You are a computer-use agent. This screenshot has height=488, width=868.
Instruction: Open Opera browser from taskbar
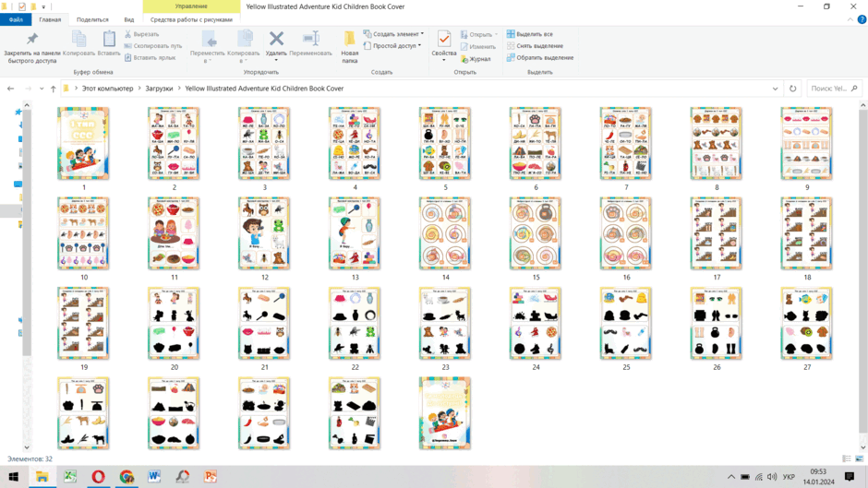(98, 476)
